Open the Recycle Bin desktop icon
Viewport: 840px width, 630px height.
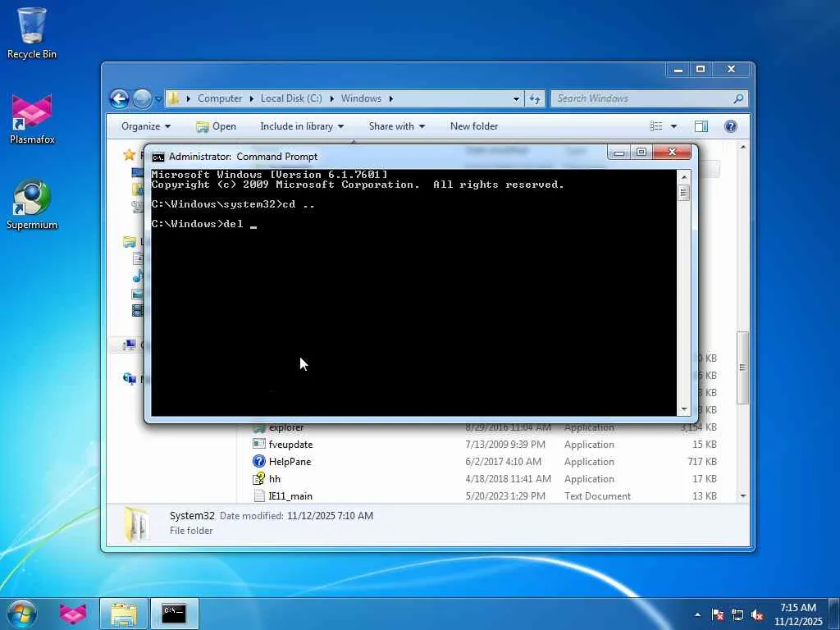click(x=32, y=32)
